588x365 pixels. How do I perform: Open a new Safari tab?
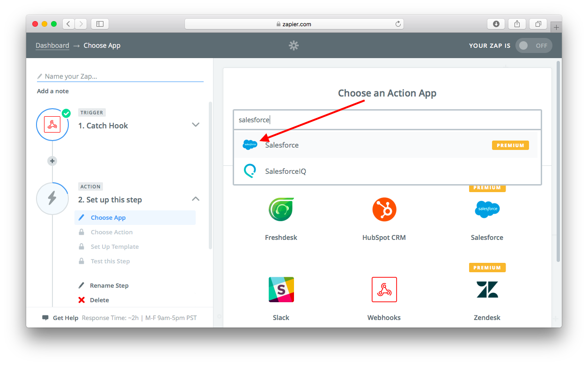coord(556,28)
